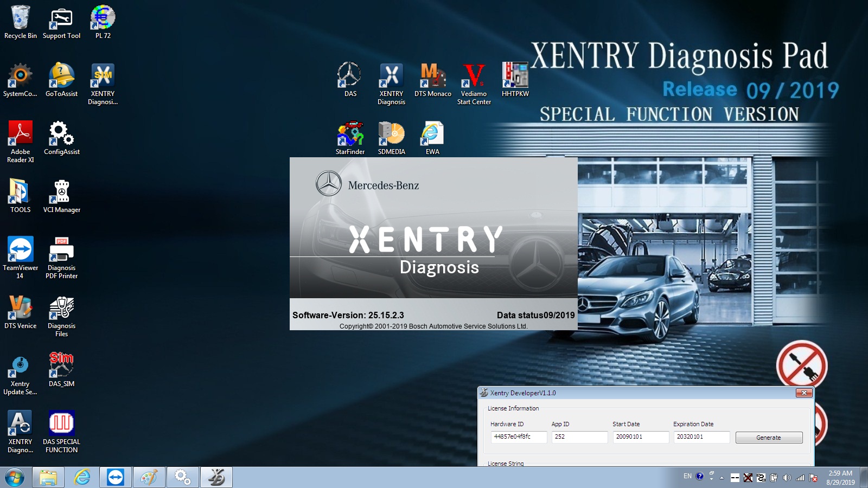The image size is (868, 488).
Task: Select the Xentry Update Se... icon
Action: click(20, 374)
